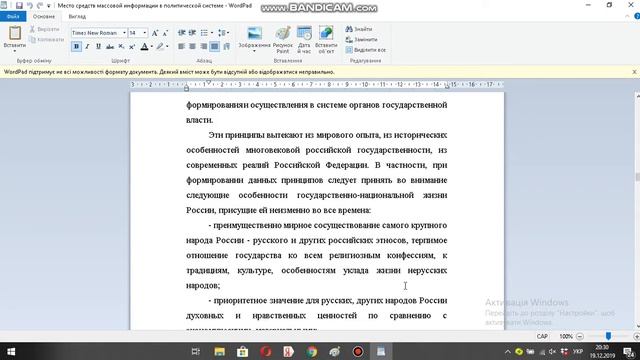This screenshot has width=640, height=360.
Task: Increase font size with grow font icon
Action: pyautogui.click(x=155, y=33)
